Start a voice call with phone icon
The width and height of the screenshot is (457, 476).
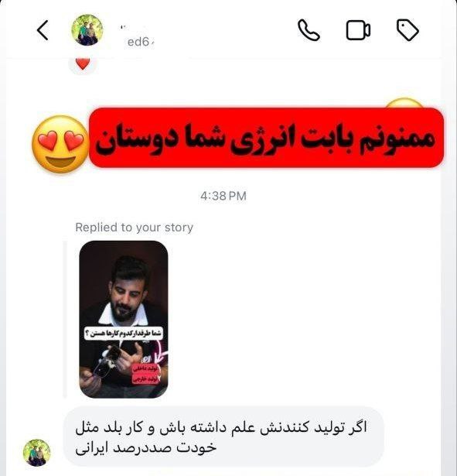coord(309,30)
